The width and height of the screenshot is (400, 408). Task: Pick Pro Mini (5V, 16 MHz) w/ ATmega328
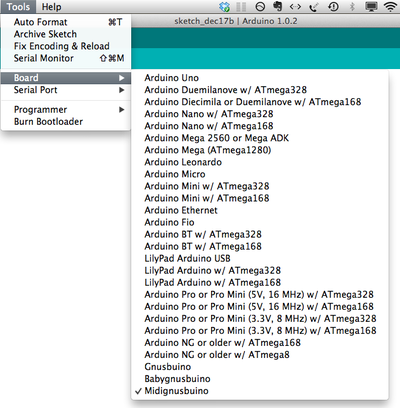(260, 294)
